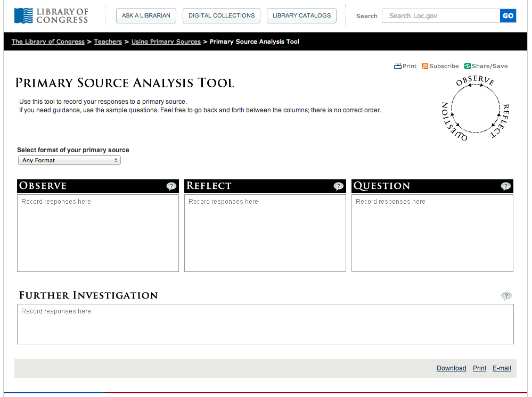Viewport: 532px width, 397px height.
Task: Open Library Catalogs
Action: (x=301, y=15)
